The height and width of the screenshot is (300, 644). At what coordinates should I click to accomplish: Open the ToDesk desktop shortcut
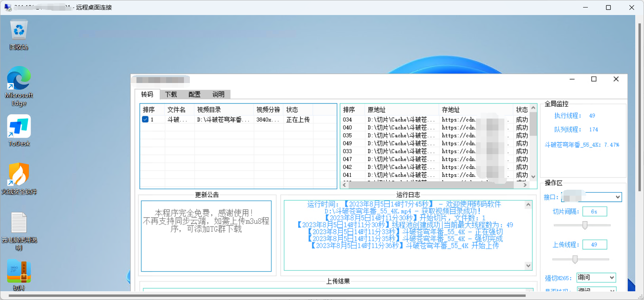coord(19,127)
